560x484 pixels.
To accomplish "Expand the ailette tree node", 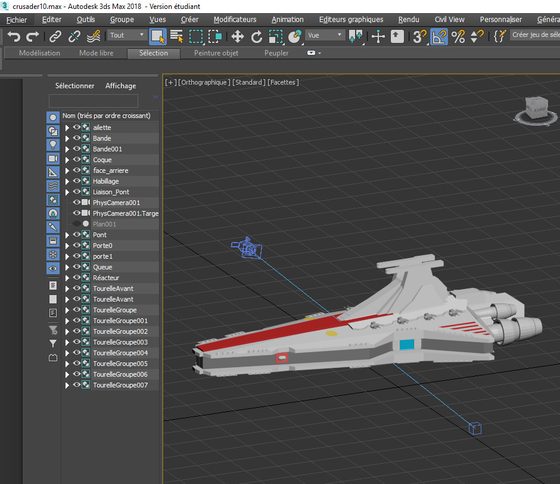I will click(67, 128).
